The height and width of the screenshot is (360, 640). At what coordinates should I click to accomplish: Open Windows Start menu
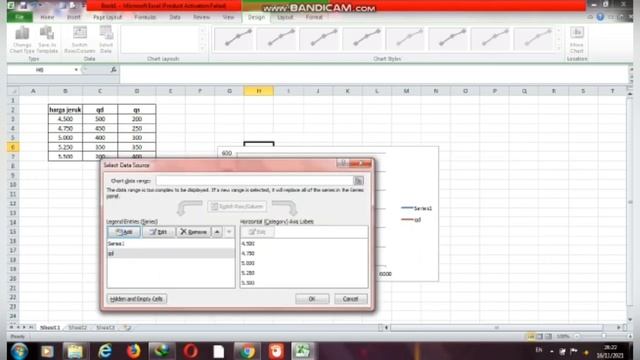point(18,351)
